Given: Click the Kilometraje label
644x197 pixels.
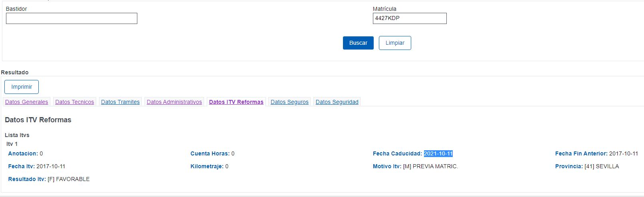Looking at the screenshot, I should click(206, 166).
